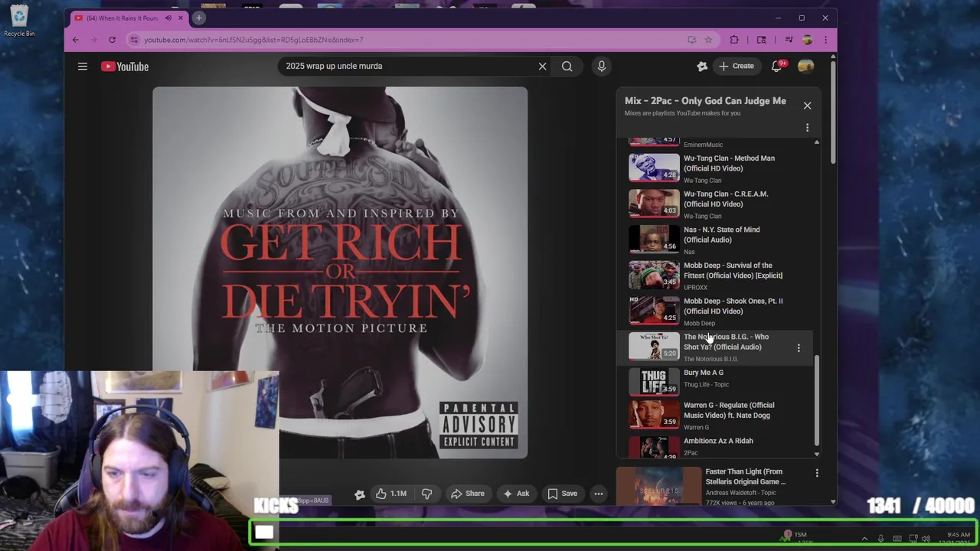Mute the tab using its speaker icon

[168, 18]
